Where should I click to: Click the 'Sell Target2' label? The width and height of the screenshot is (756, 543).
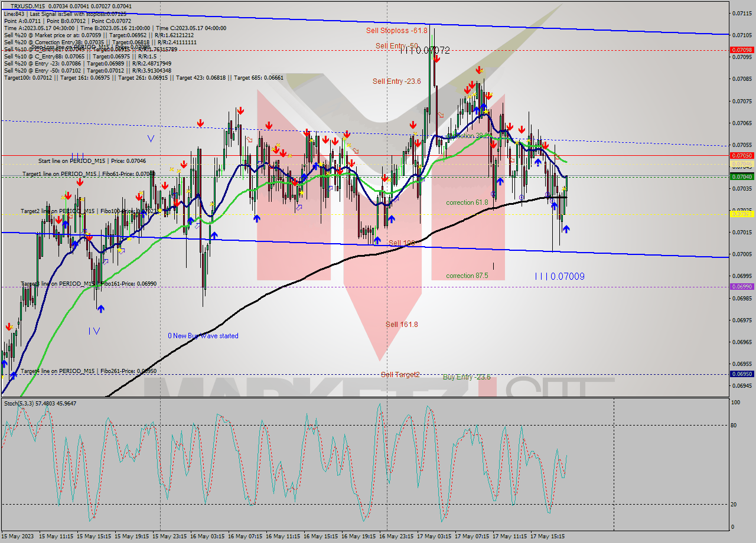click(400, 375)
